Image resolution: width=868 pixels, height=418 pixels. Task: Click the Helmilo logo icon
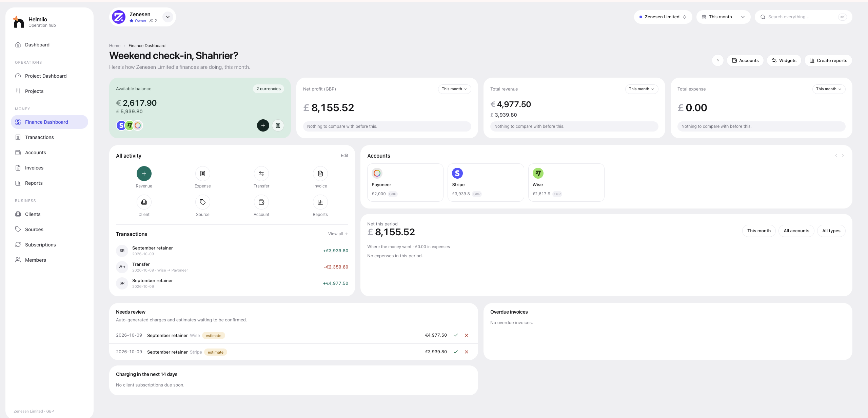click(x=18, y=22)
